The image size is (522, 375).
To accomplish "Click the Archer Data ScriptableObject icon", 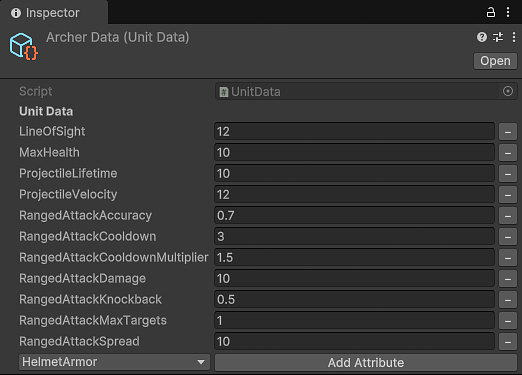I will (23, 46).
